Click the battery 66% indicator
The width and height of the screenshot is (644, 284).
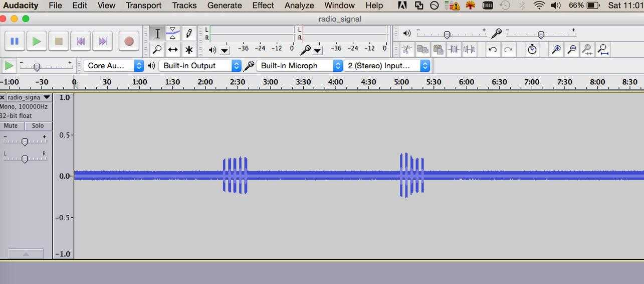(584, 6)
